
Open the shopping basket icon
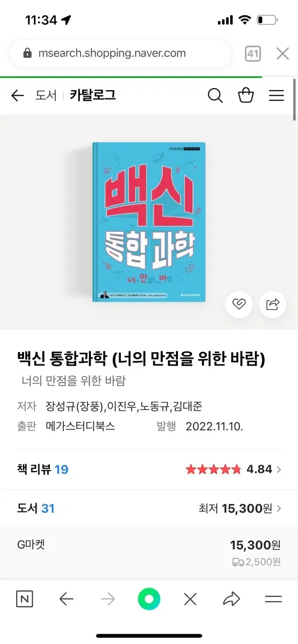coord(246,96)
